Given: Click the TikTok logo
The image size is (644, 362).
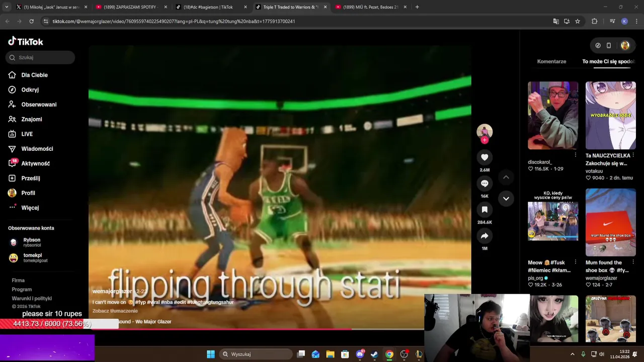Looking at the screenshot, I should click(x=26, y=41).
